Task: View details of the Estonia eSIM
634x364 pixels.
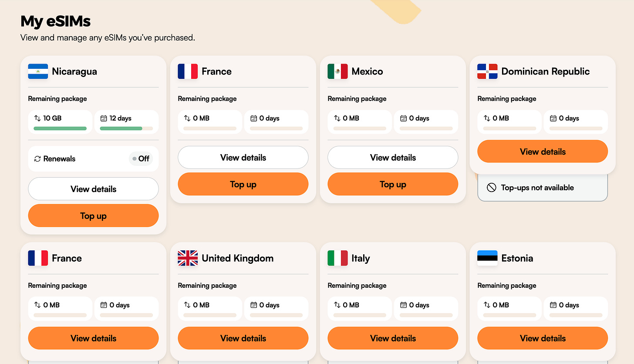Action: point(543,338)
